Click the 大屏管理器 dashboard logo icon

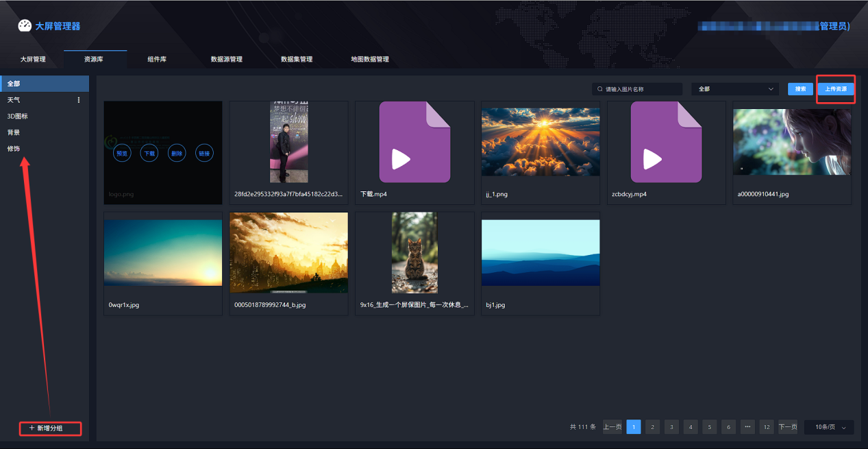[x=25, y=26]
